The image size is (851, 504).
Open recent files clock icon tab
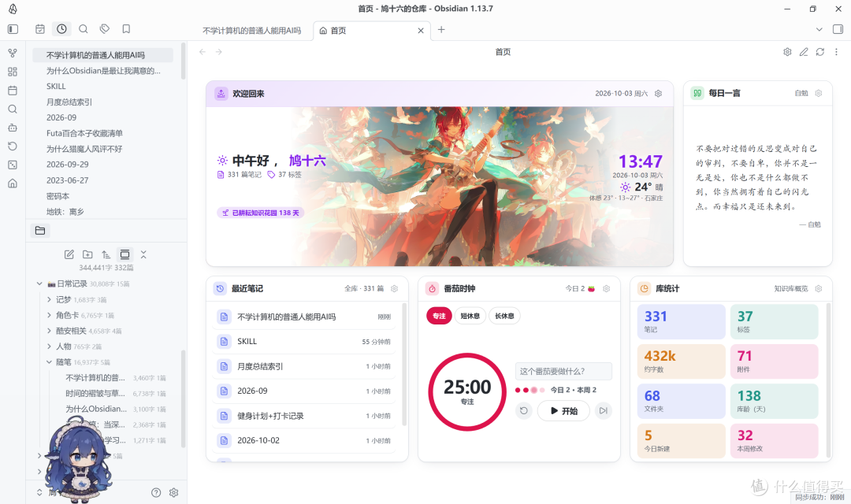tap(62, 29)
